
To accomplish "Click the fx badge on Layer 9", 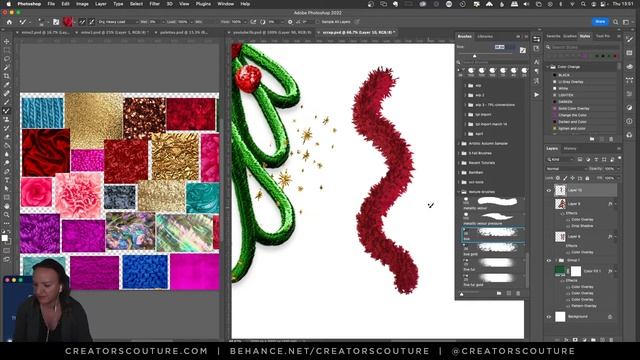I will [x=610, y=203].
